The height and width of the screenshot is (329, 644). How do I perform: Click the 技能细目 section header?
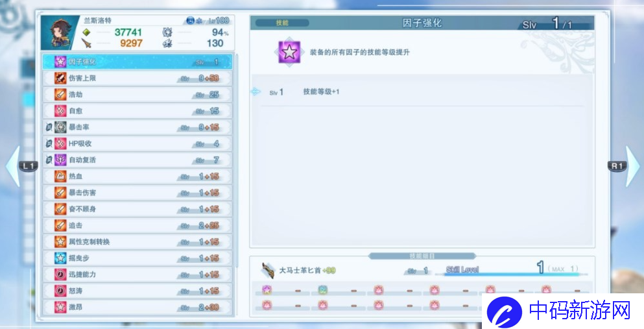tap(422, 256)
